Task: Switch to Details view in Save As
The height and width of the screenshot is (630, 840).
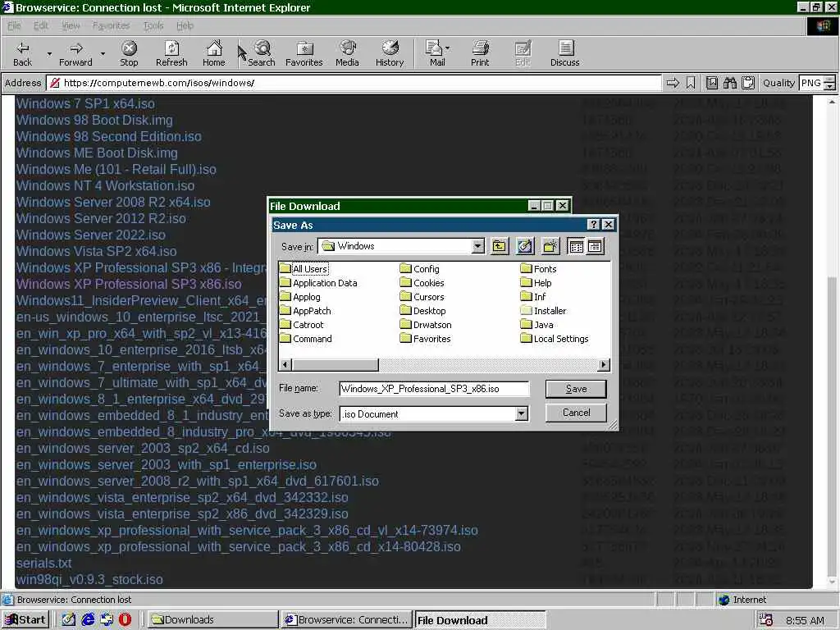Action: [x=595, y=246]
